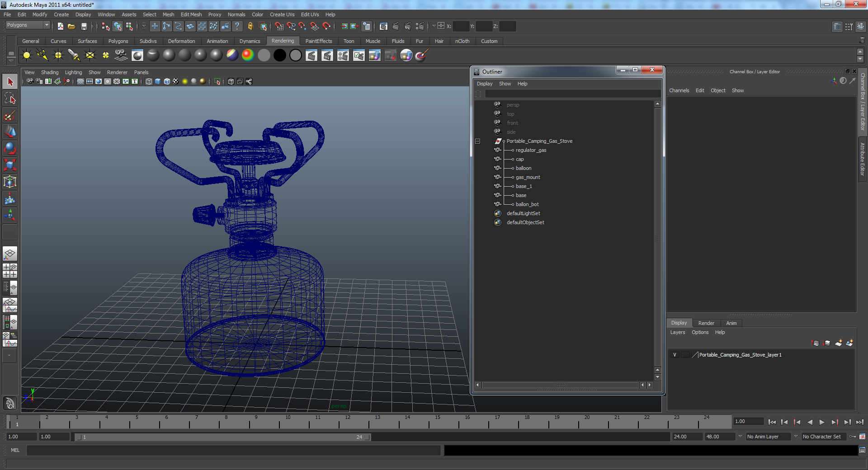Create a point light from shelf
This screenshot has width=868, height=470.
point(58,56)
